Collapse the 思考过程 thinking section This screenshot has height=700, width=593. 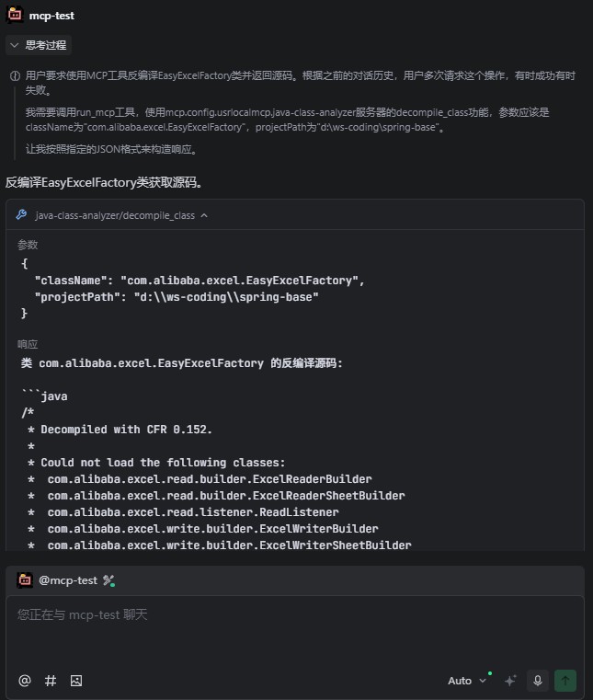pos(39,45)
